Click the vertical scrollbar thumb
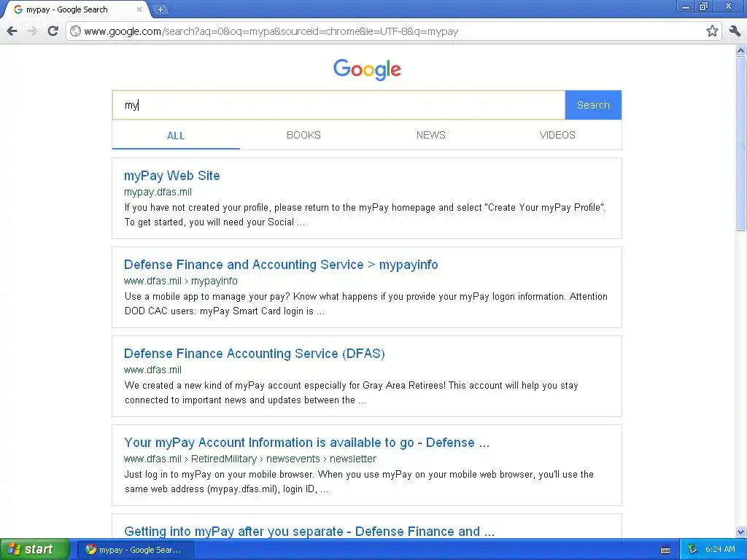Image resolution: width=747 pixels, height=560 pixels. point(740,143)
